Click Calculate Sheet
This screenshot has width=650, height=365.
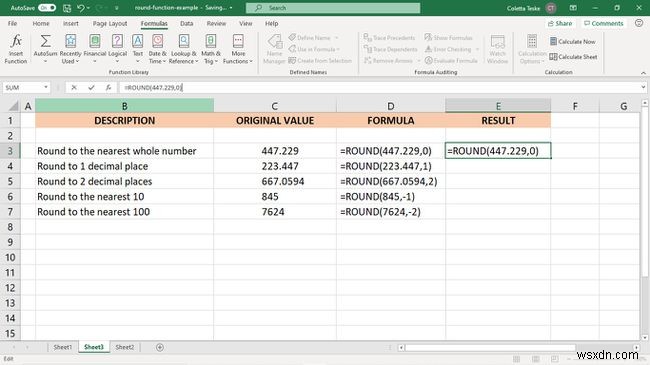(x=573, y=57)
